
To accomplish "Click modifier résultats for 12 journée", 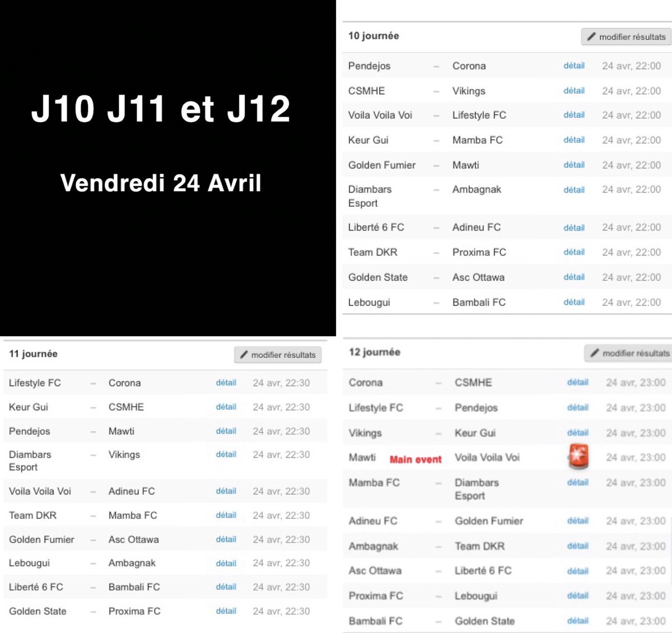I will point(629,353).
